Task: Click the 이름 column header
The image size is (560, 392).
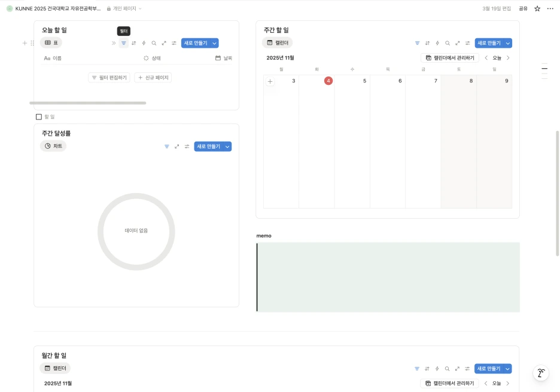Action: coord(53,58)
